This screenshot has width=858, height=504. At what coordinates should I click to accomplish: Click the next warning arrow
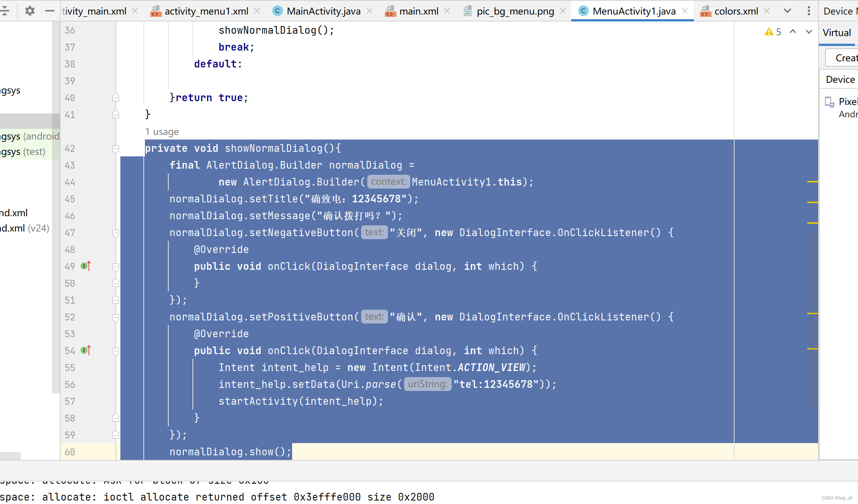click(x=809, y=31)
